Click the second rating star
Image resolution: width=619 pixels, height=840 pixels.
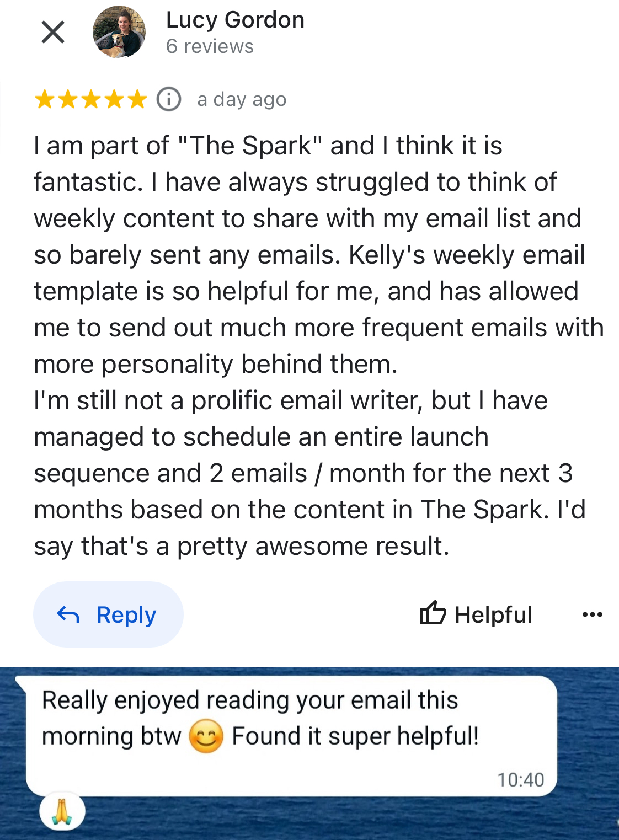pos(67,100)
